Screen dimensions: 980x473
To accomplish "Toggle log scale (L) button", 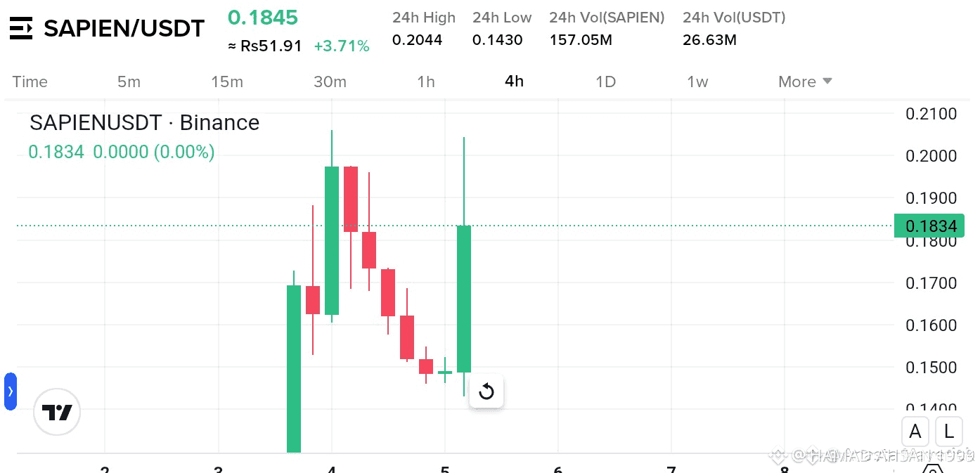I will pos(949,431).
